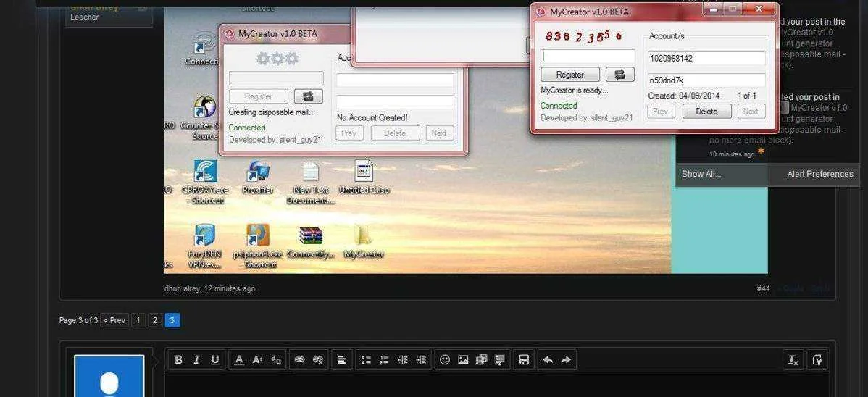The image size is (868, 397).
Task: Open the font size menu in the editor
Action: (x=257, y=360)
